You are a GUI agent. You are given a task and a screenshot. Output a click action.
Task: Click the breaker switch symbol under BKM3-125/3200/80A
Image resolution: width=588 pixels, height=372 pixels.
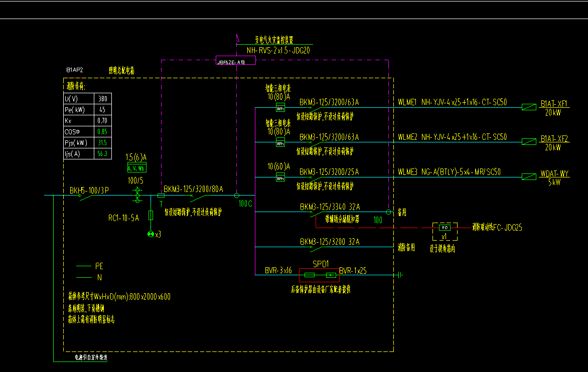click(x=199, y=198)
